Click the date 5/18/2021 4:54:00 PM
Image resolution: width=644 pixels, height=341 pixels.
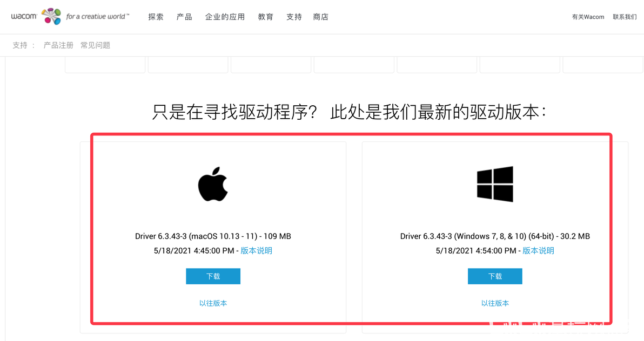[x=476, y=251]
